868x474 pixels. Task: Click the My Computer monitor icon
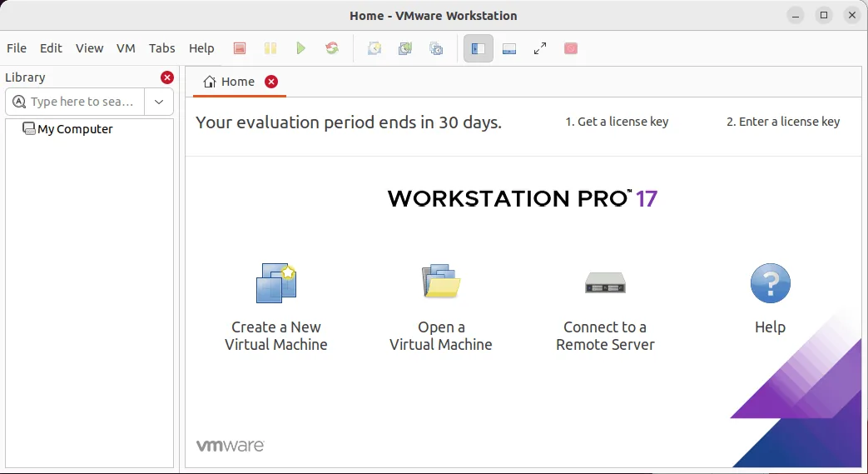point(29,128)
